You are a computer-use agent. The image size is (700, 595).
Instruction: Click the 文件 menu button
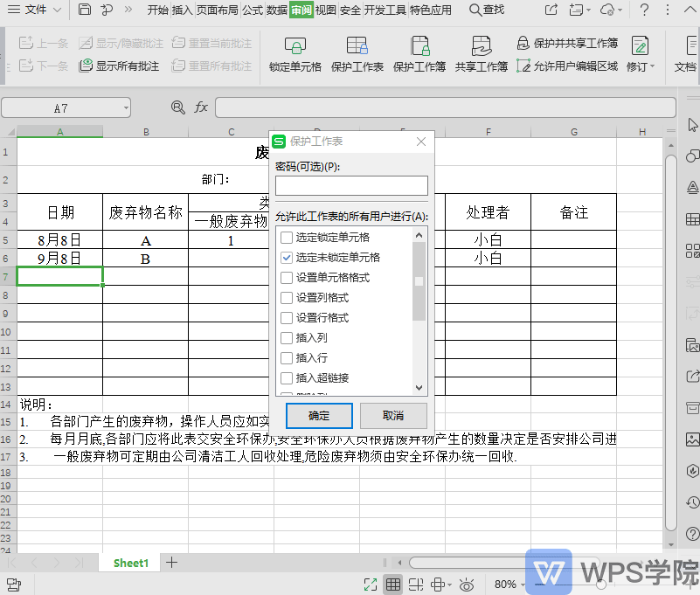point(35,10)
